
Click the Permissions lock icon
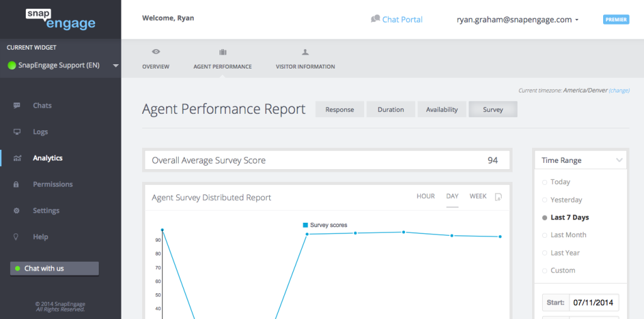pyautogui.click(x=16, y=184)
